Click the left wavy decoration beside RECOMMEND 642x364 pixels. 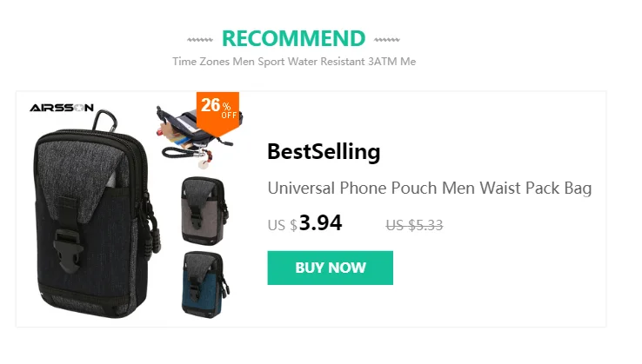(200, 40)
